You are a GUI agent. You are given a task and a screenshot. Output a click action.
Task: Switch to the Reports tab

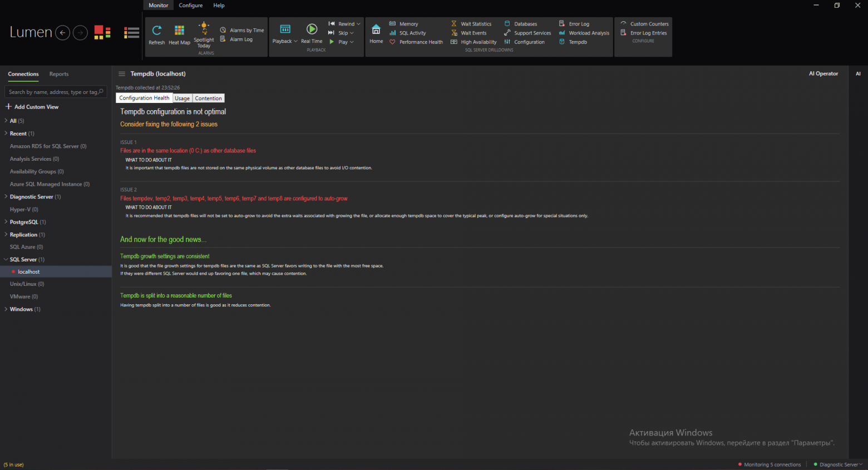[x=59, y=74]
